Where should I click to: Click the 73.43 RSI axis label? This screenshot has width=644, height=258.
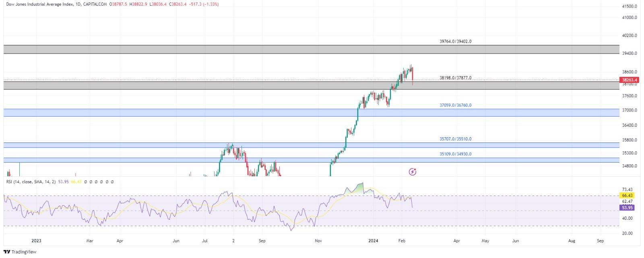627,190
